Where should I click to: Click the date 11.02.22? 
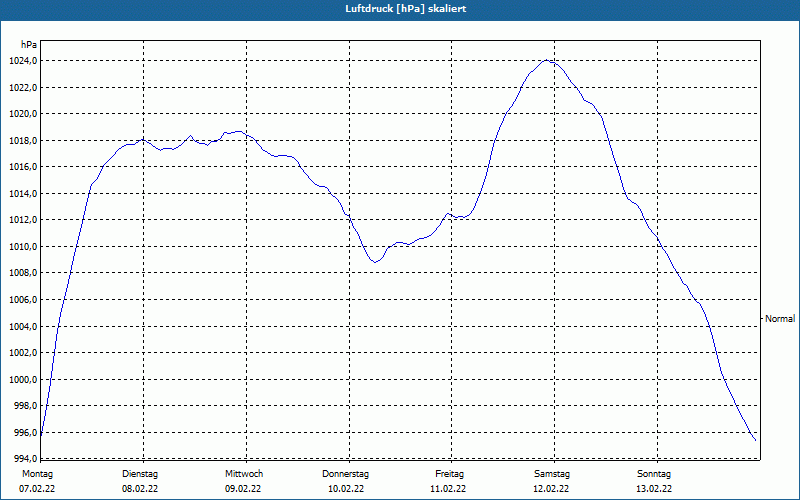[448, 489]
